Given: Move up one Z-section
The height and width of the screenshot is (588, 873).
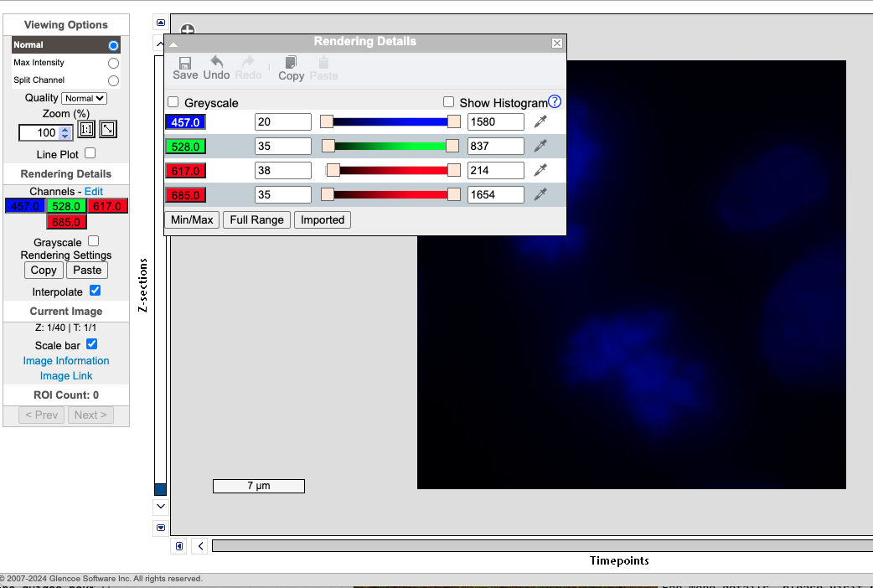Looking at the screenshot, I should pos(160,43).
